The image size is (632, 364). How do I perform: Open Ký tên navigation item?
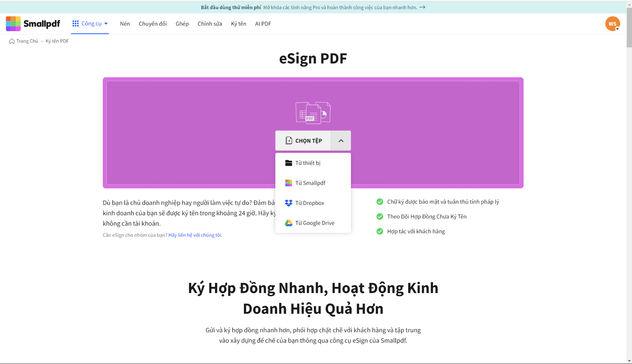[239, 24]
